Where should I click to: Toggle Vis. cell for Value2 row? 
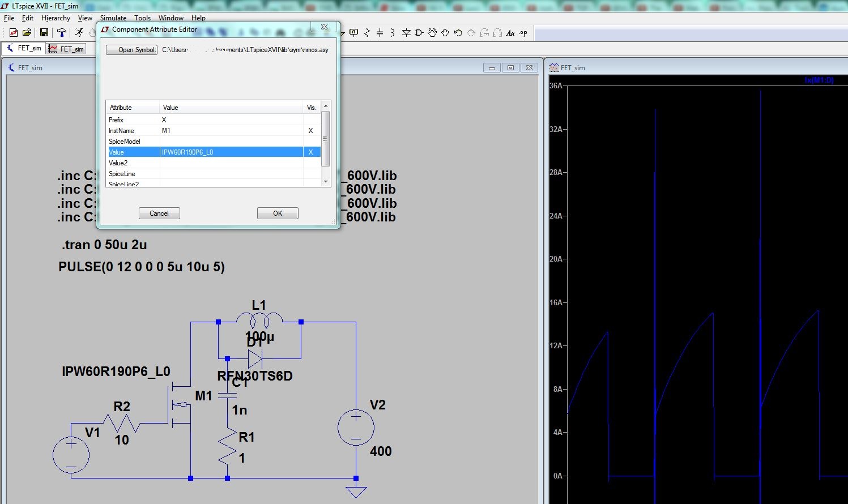click(312, 163)
